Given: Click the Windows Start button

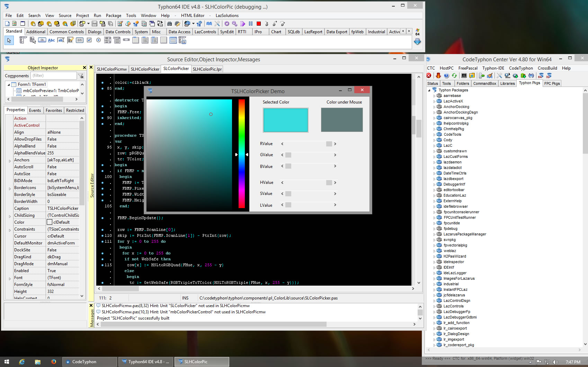Looking at the screenshot, I should pos(7,362).
